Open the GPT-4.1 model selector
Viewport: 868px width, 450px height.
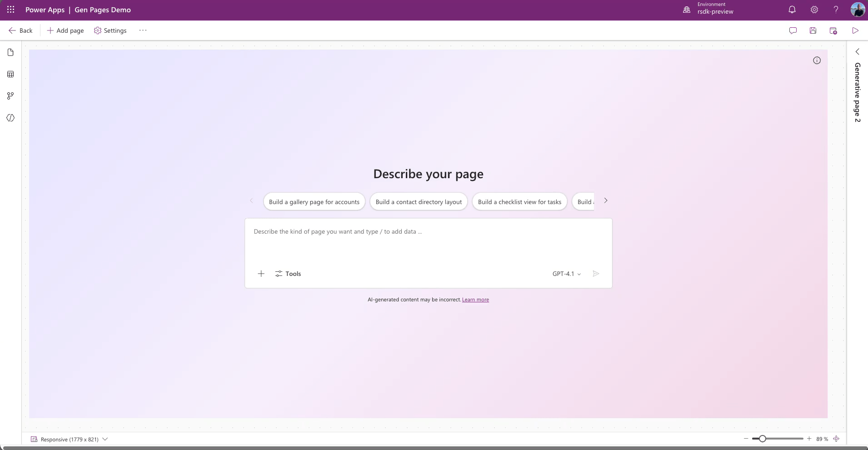pos(566,274)
